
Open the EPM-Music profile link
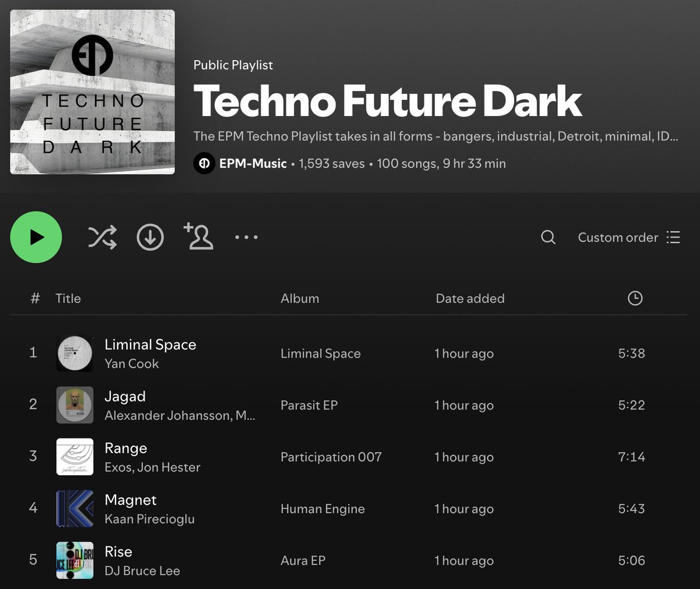(253, 164)
